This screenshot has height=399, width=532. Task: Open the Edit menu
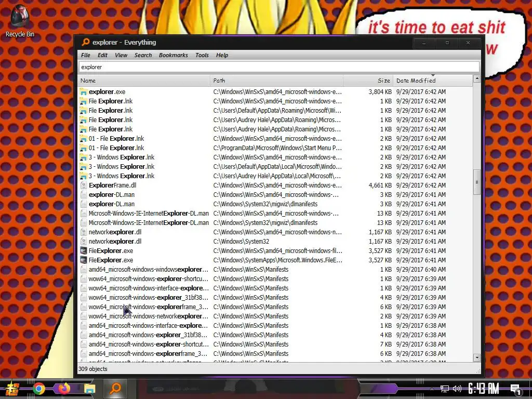(102, 55)
